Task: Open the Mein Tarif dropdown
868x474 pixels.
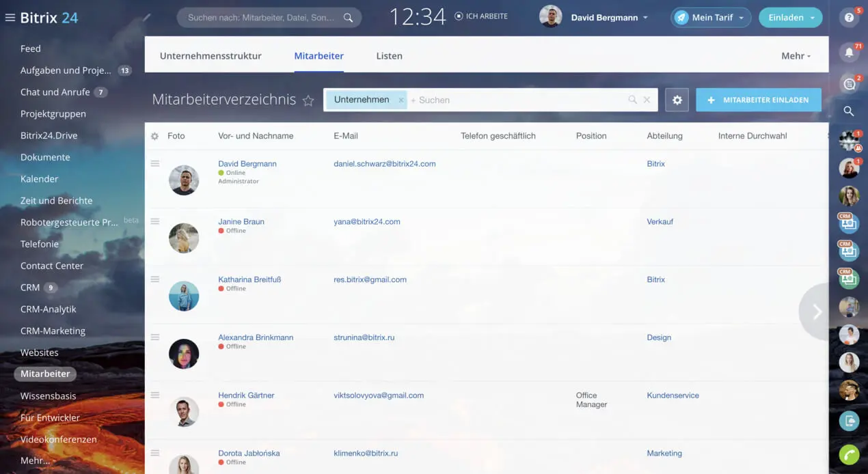Action: [711, 18]
